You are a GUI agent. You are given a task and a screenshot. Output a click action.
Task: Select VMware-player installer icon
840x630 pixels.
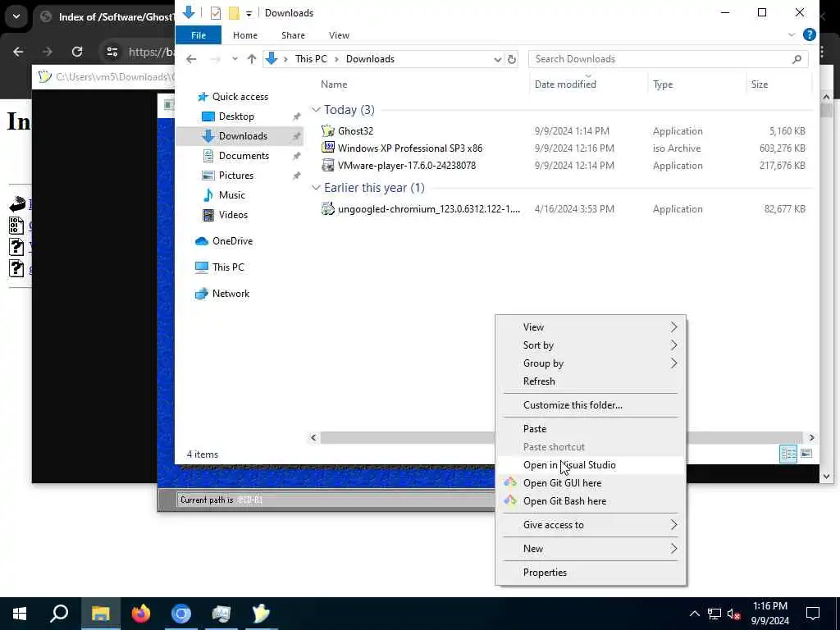[328, 165]
